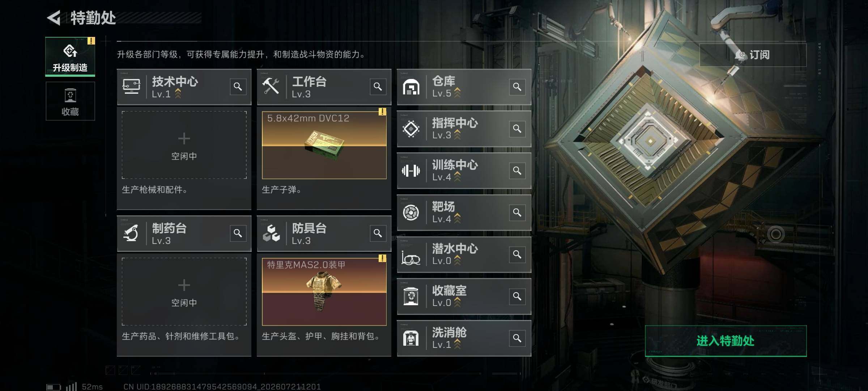This screenshot has width=868, height=391.
Task: Open the magnifier on 技术中心
Action: click(x=238, y=87)
